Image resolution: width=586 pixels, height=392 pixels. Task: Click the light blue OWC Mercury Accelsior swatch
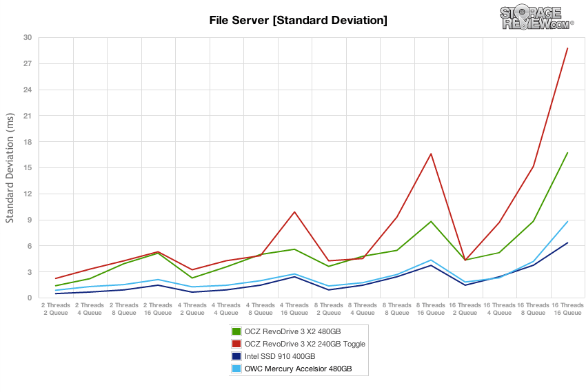click(x=236, y=369)
